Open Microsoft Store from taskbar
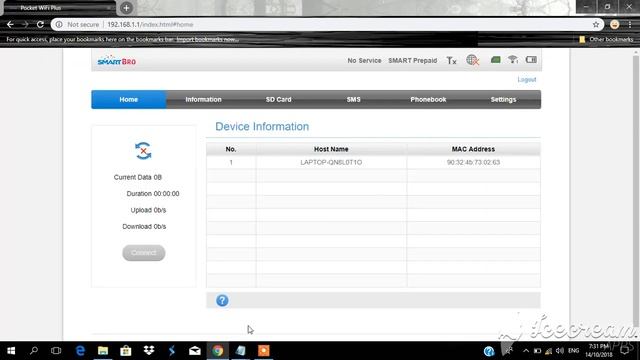The width and height of the screenshot is (640, 360). tap(126, 351)
